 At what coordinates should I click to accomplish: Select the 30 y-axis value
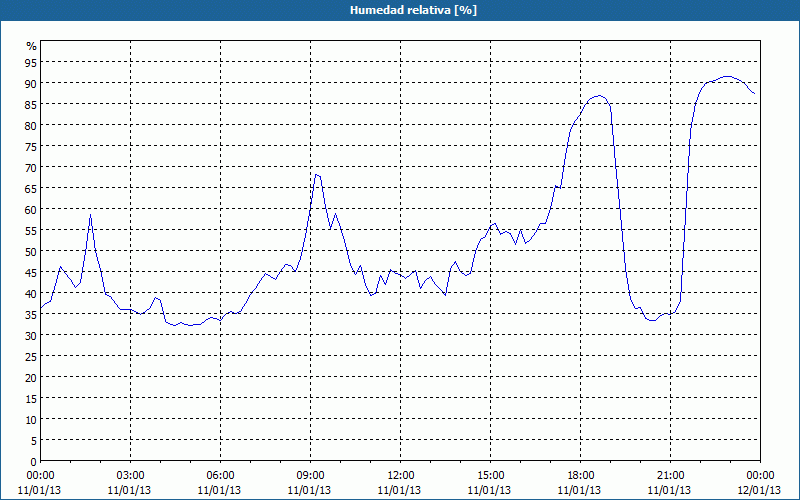31,335
